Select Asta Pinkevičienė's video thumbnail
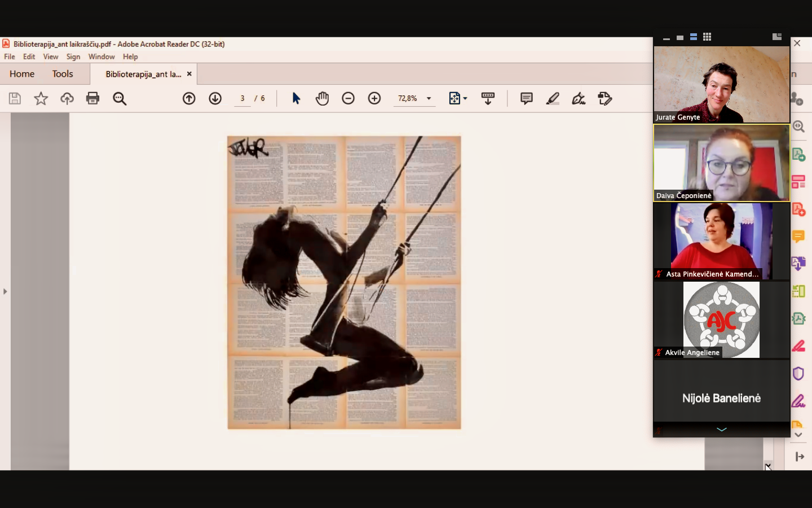Viewport: 812px width, 508px height. [721, 241]
